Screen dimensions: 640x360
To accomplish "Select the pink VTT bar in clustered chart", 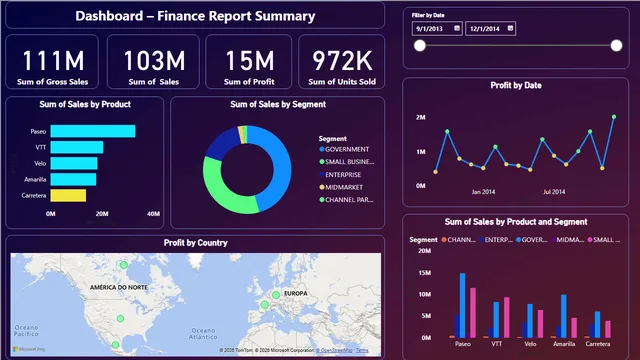I will coord(507,317).
